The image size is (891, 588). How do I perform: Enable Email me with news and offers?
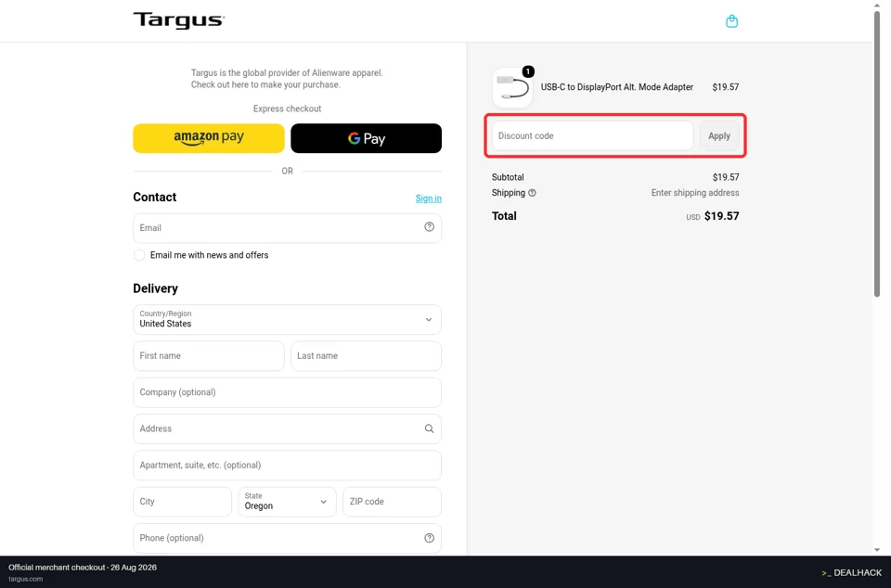pos(139,255)
